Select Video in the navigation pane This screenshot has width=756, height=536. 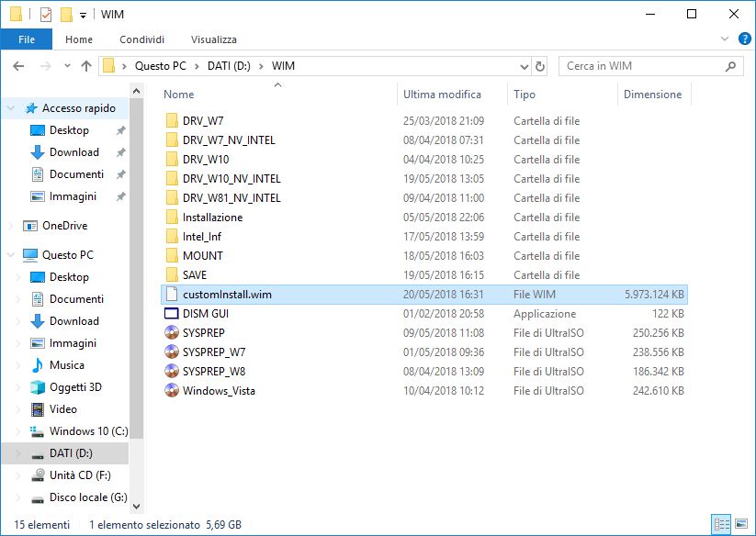pos(62,409)
